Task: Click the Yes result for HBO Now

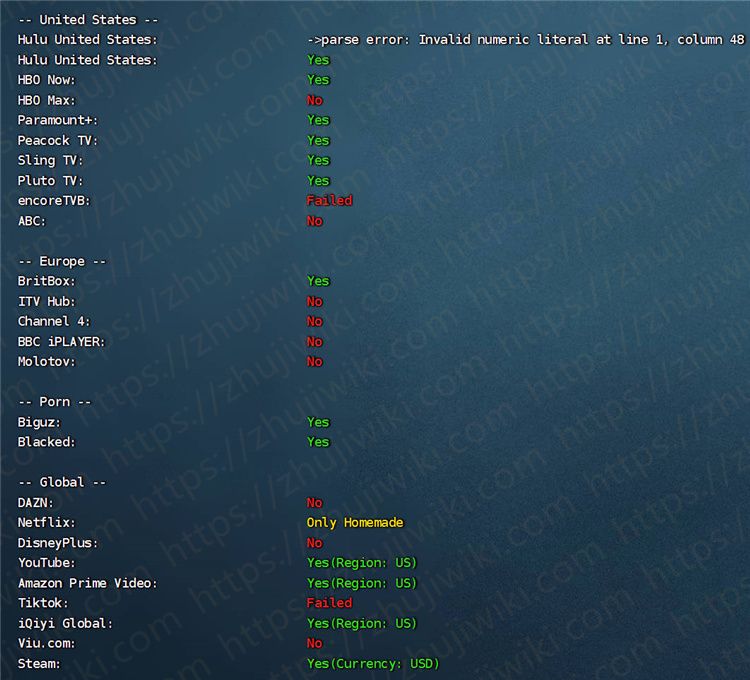Action: [318, 80]
